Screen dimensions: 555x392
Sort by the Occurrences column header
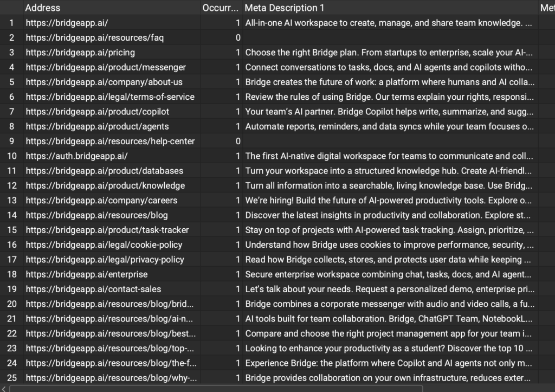221,8
